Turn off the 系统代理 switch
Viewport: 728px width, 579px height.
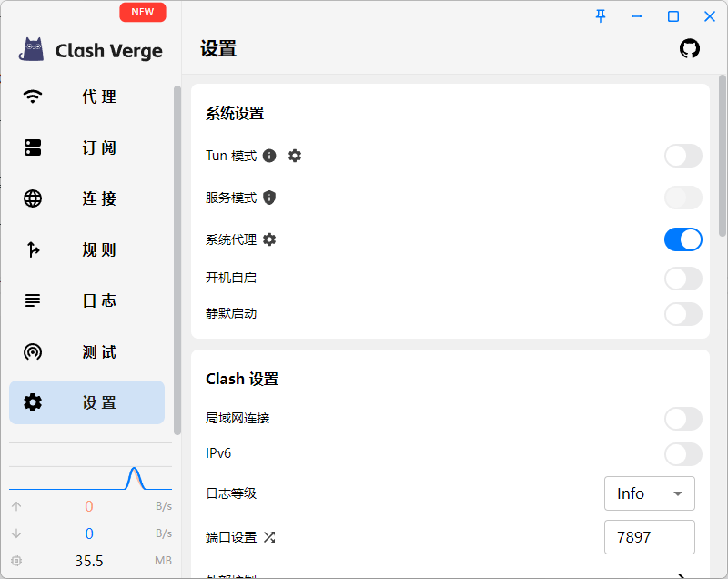(682, 239)
